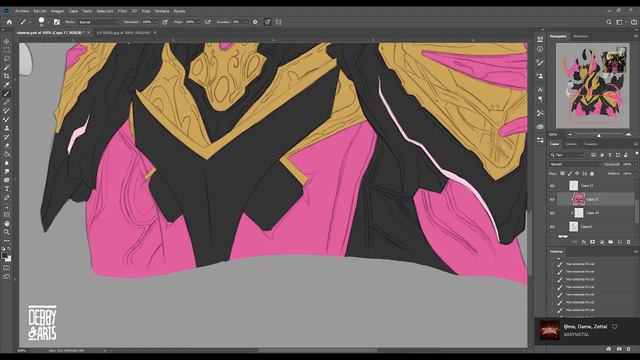Click the Navigator zoom slider handle
Screen dimensions: 640x360
[x=599, y=135]
